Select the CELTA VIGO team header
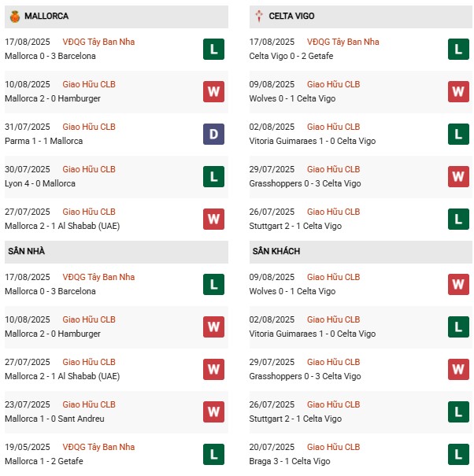The image size is (474, 476). pos(361,17)
